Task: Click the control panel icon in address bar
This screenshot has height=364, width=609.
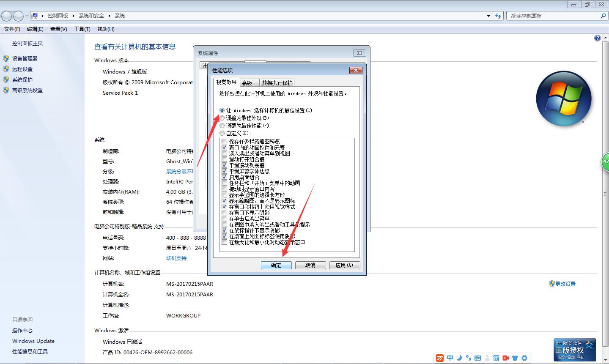Action: coord(35,16)
